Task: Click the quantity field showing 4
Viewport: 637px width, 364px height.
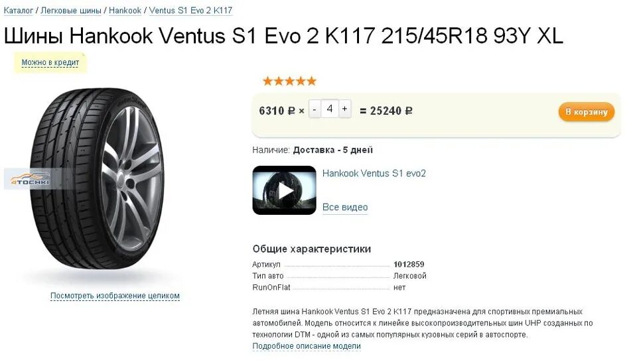Action: tap(330, 109)
